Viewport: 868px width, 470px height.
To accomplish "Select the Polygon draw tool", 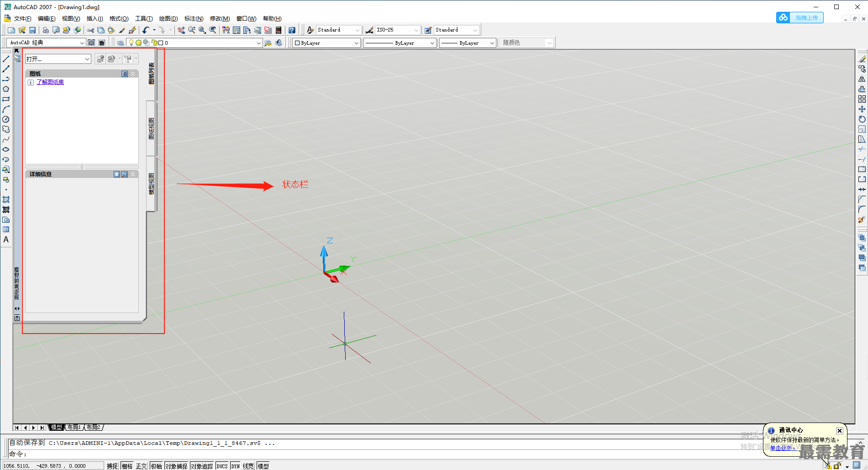I will pos(6,89).
